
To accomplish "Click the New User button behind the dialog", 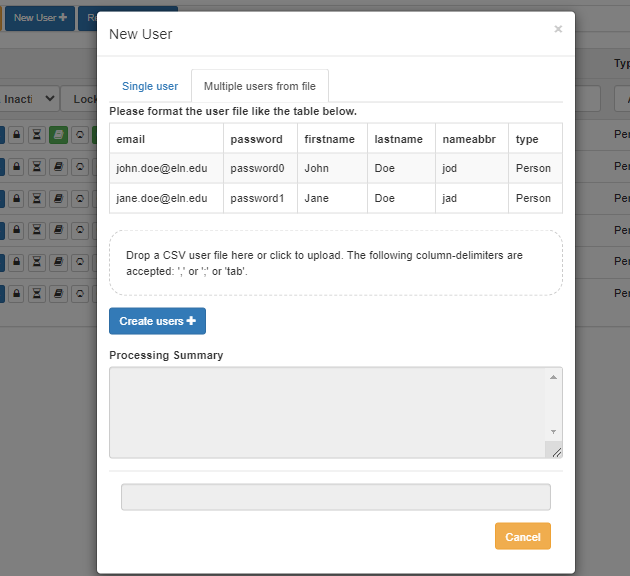I will tap(40, 18).
